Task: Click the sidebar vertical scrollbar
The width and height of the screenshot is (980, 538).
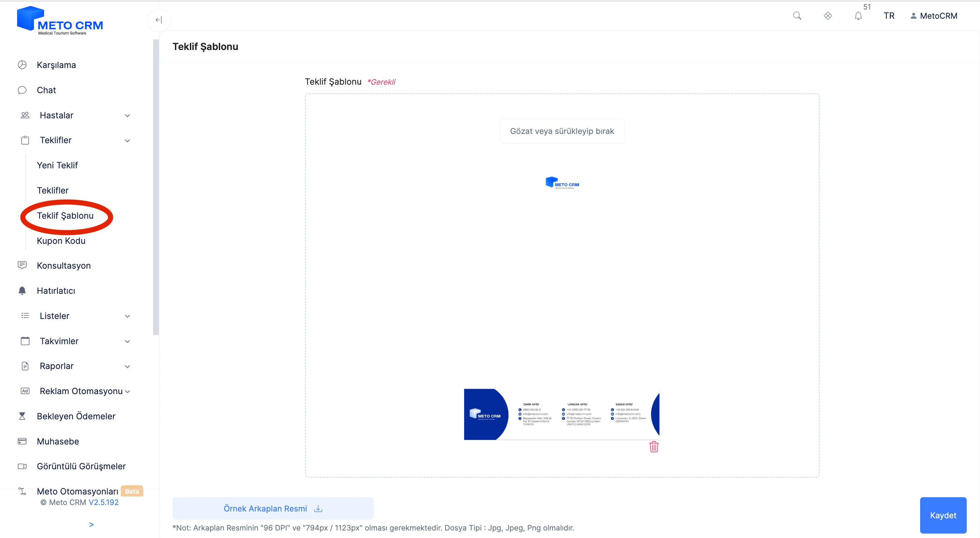Action: (x=156, y=187)
